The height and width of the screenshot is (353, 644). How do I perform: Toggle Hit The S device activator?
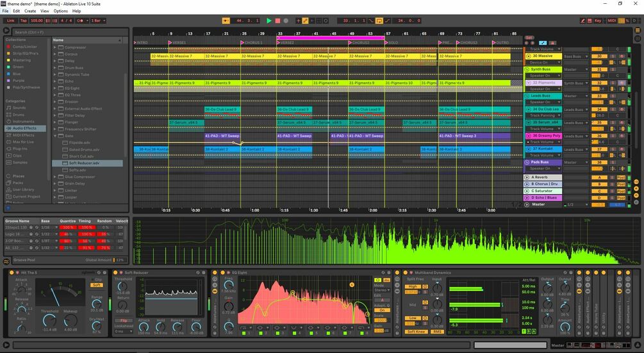point(12,272)
